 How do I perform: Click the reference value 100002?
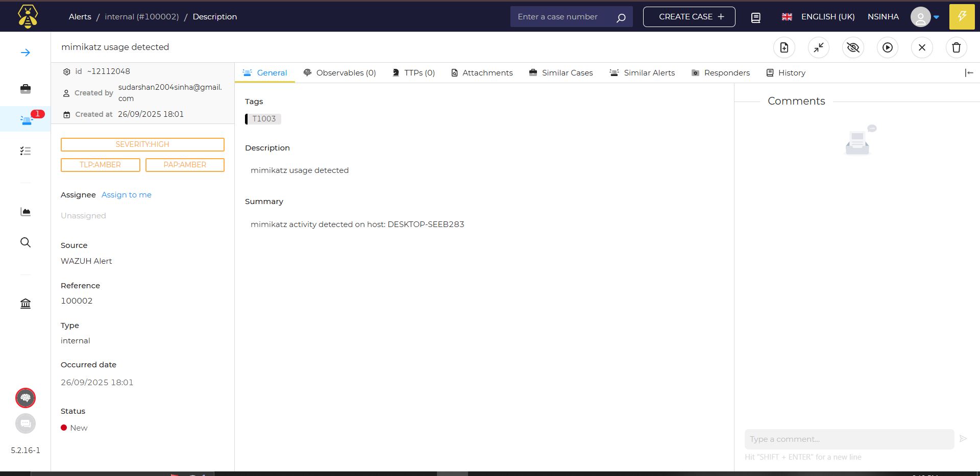tap(77, 301)
